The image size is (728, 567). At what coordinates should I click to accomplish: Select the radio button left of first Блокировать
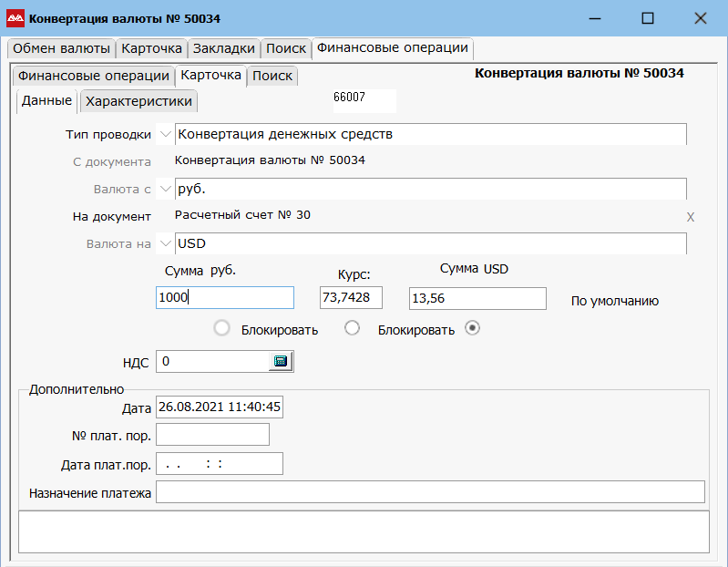point(222,328)
